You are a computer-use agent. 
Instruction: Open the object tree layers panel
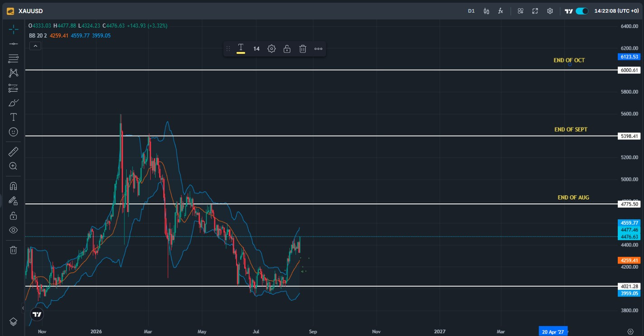[x=14, y=322]
